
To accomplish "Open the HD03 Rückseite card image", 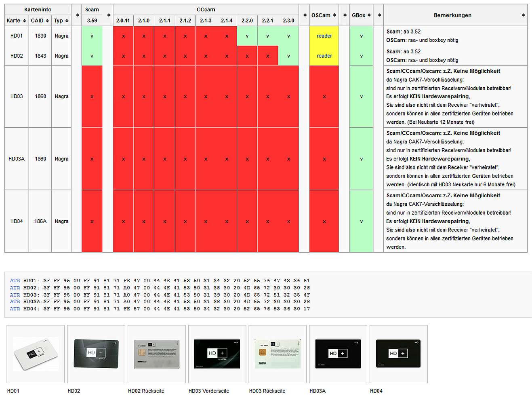I will [x=278, y=354].
